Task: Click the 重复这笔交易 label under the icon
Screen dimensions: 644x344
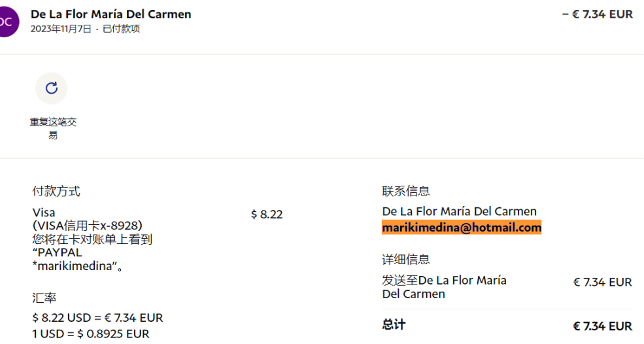Action: tap(53, 128)
